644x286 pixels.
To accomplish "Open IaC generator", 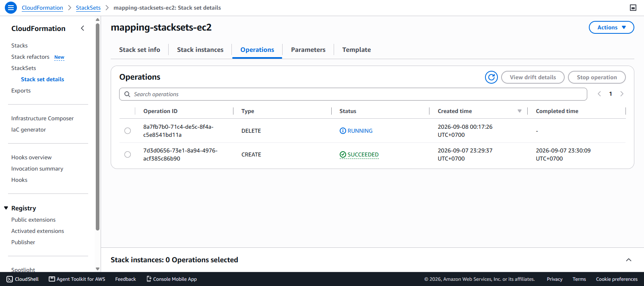I will (x=29, y=130).
